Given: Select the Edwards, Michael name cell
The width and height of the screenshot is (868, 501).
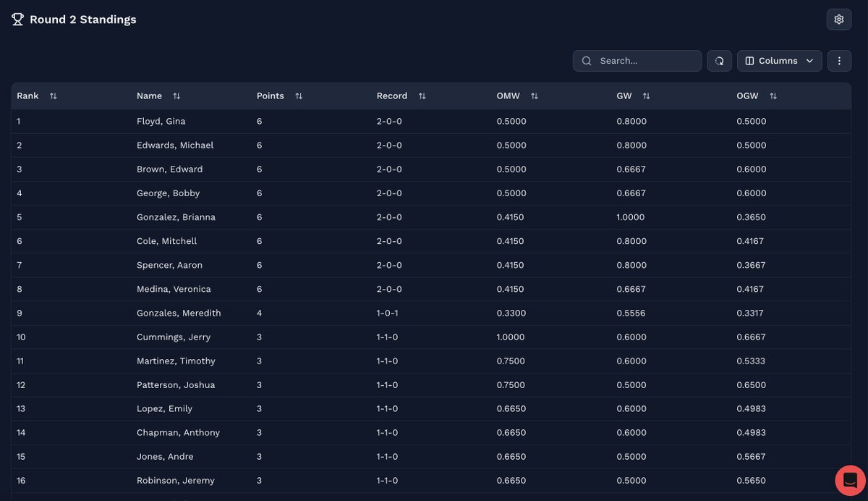Looking at the screenshot, I should [175, 146].
